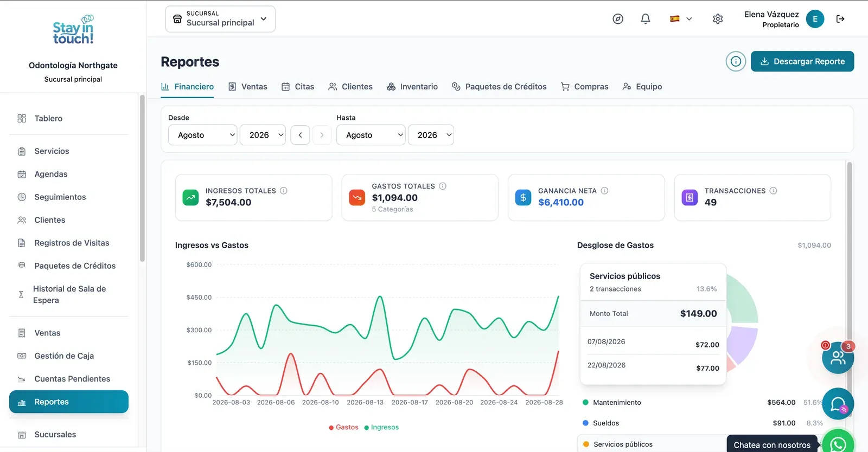Switch to the Compras tab
Screen dimensions: 868x452
[x=585, y=87]
